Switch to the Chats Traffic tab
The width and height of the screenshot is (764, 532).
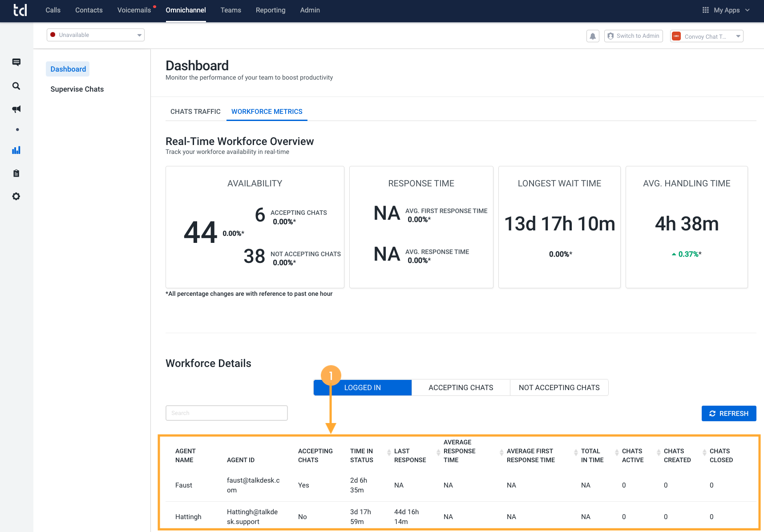click(195, 112)
